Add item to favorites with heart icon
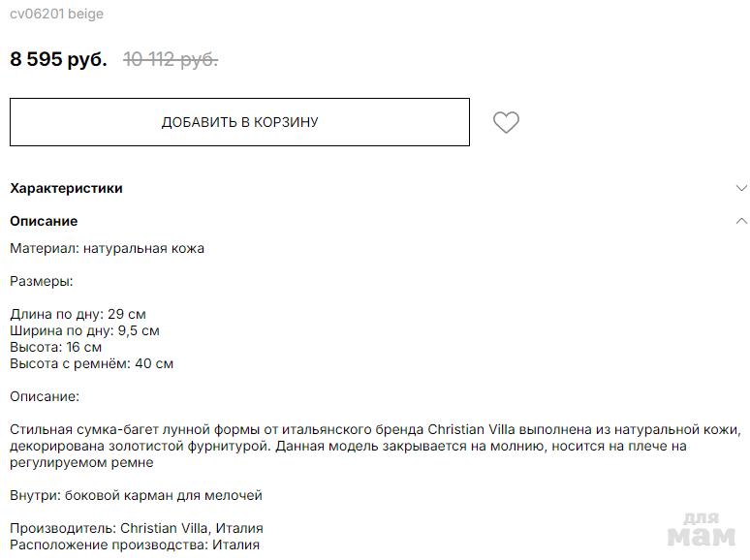 [x=506, y=122]
